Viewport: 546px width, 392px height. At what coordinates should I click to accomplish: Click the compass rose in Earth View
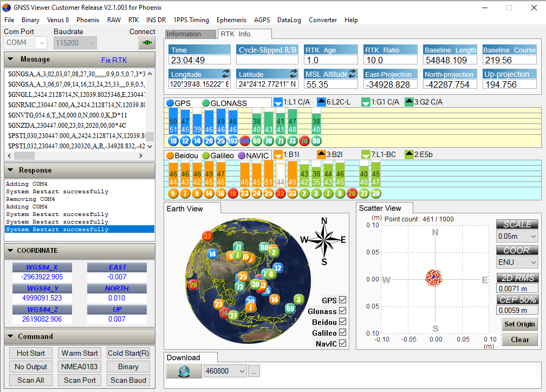click(x=324, y=240)
